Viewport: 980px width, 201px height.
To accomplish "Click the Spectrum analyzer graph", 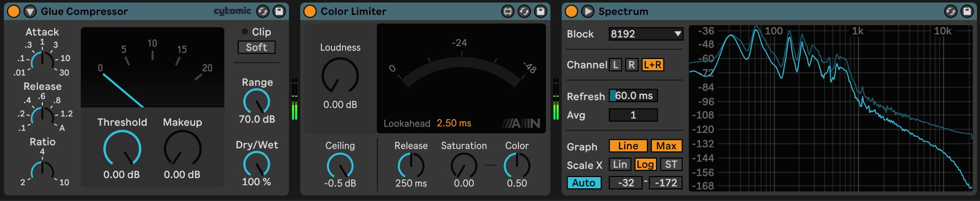I will tap(831, 108).
